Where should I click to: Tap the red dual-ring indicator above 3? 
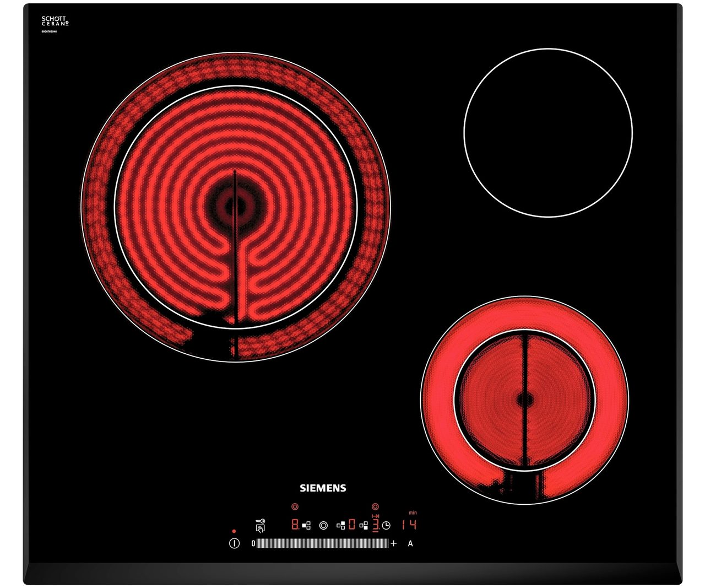pyautogui.click(x=376, y=506)
